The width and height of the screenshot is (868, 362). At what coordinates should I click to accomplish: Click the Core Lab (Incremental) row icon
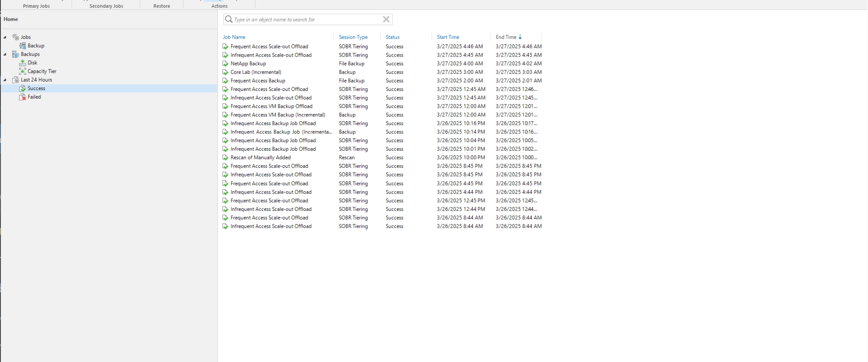coord(225,72)
